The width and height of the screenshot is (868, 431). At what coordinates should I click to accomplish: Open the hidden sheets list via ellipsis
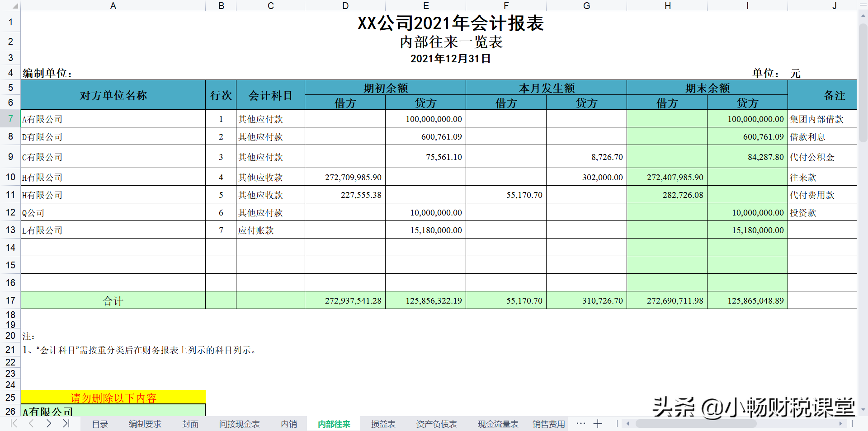(580, 424)
